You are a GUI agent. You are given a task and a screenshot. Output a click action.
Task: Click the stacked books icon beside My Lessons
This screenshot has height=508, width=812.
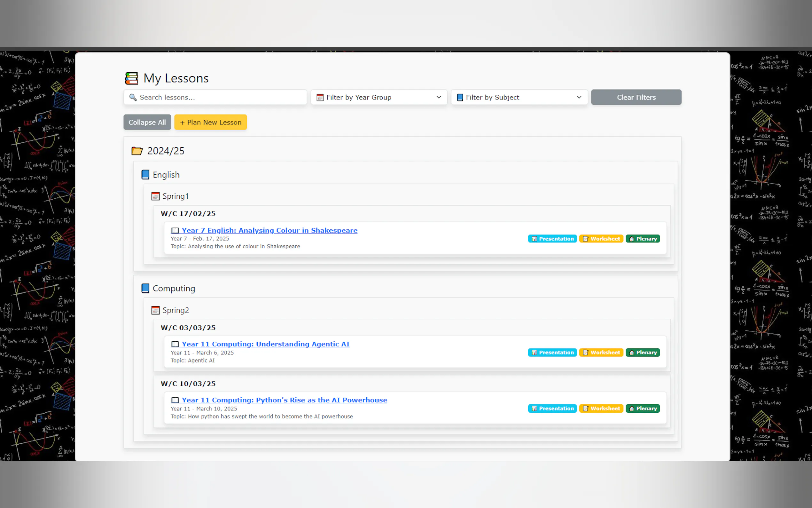point(132,78)
